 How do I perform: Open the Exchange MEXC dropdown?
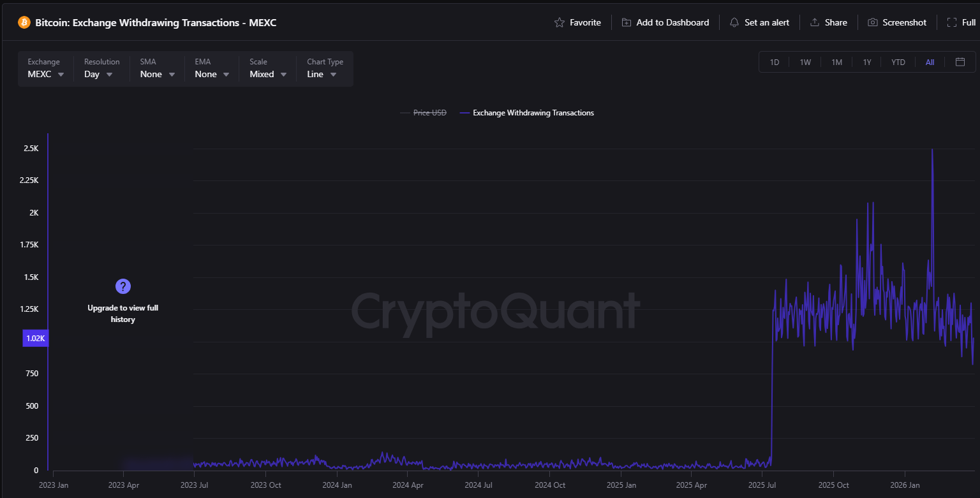coord(46,68)
